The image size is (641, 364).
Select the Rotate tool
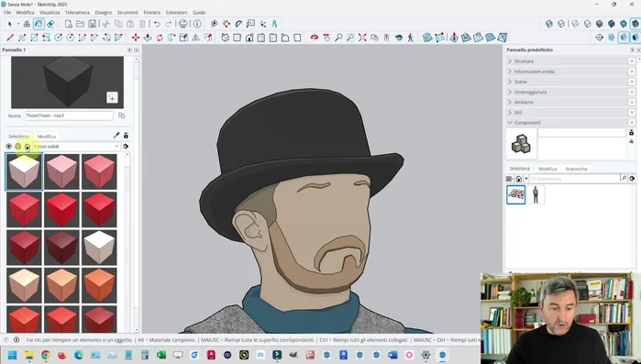(x=160, y=38)
